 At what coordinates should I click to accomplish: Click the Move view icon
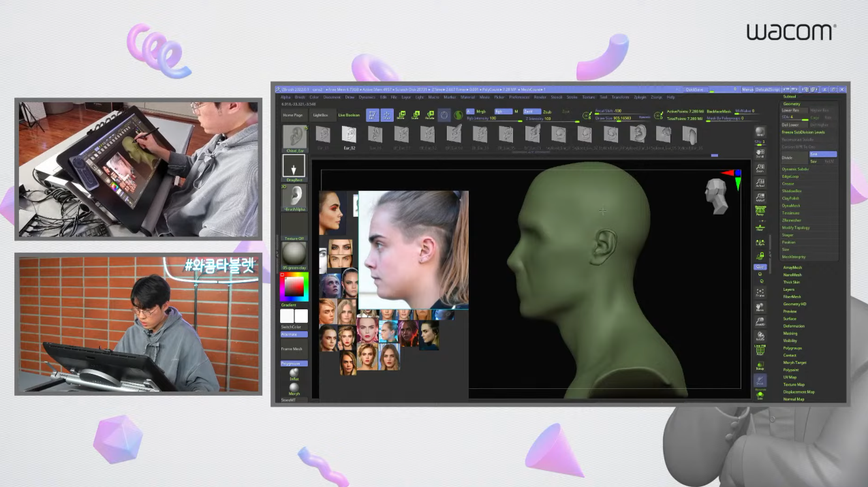[760, 307]
